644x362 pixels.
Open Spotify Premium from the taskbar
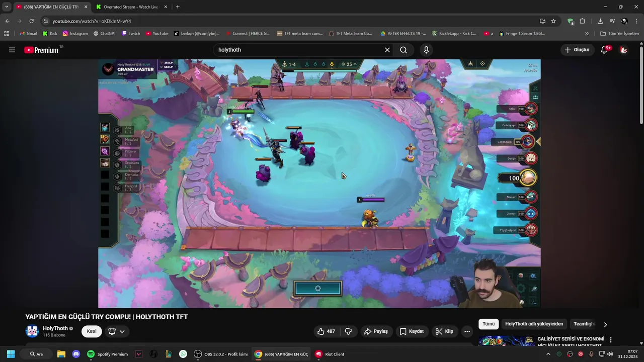[107, 354]
